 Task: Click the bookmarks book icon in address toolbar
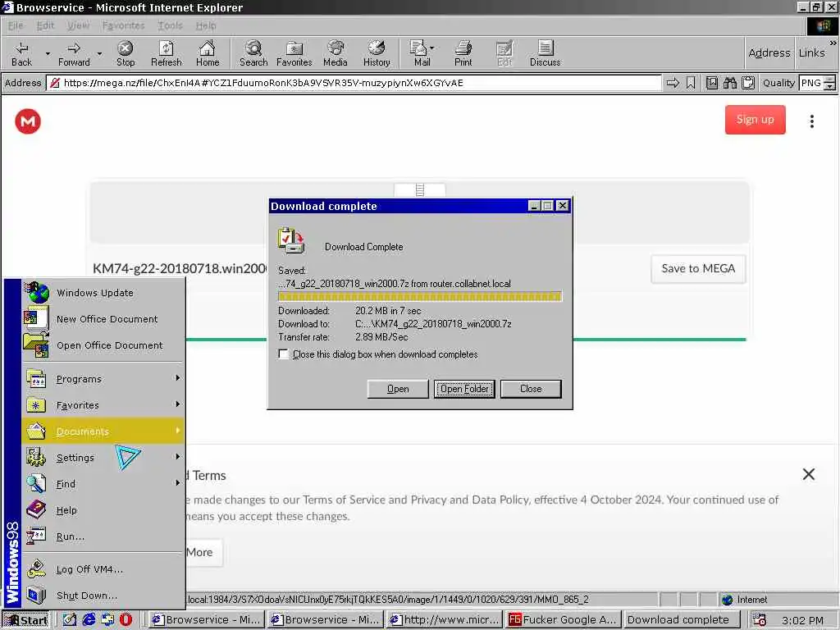point(711,83)
